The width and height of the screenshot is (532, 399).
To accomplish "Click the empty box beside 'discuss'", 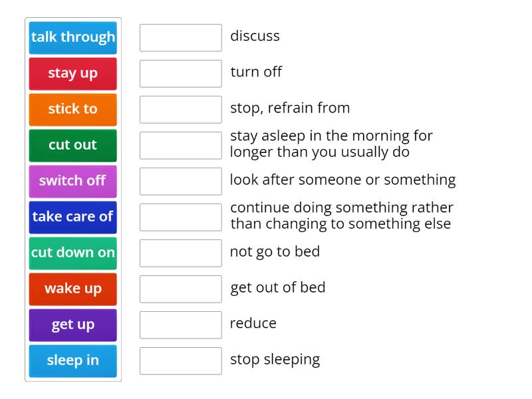I will click(x=181, y=37).
